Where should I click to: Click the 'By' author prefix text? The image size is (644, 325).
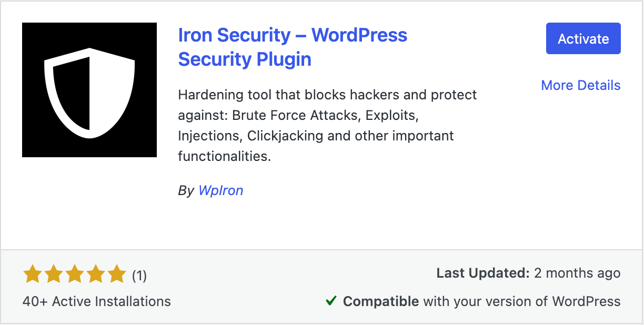pos(186,190)
